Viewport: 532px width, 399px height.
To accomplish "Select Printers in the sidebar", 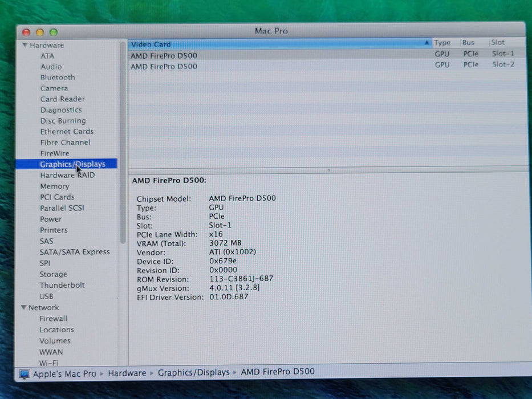I will click(x=54, y=230).
